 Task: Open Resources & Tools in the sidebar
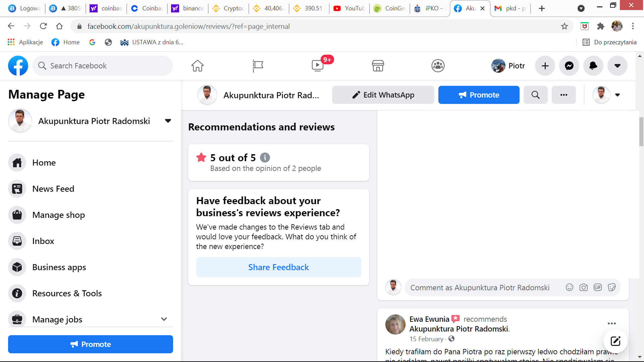pos(91,293)
